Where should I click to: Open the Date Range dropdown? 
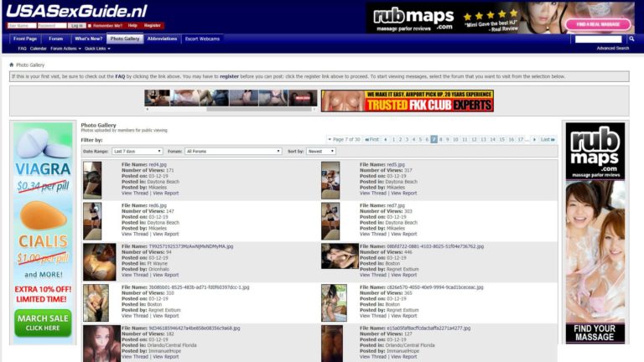138,151
